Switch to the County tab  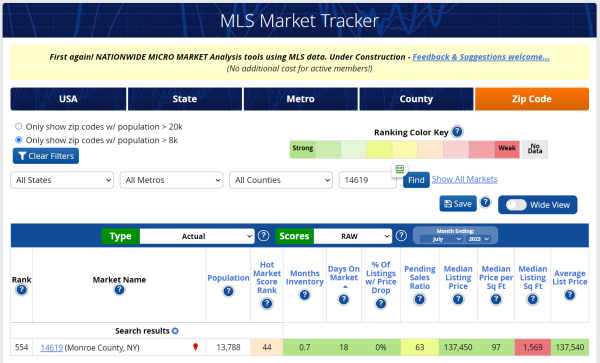tap(416, 99)
